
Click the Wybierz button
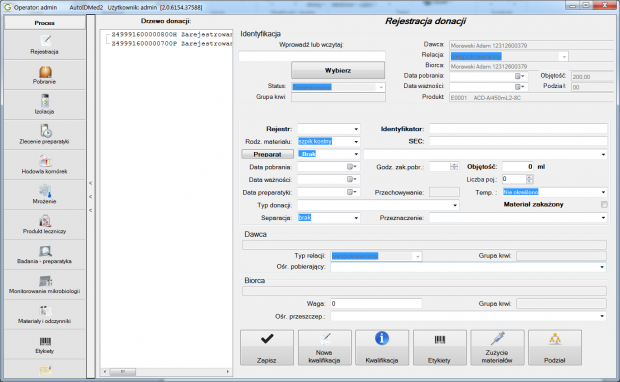(338, 70)
